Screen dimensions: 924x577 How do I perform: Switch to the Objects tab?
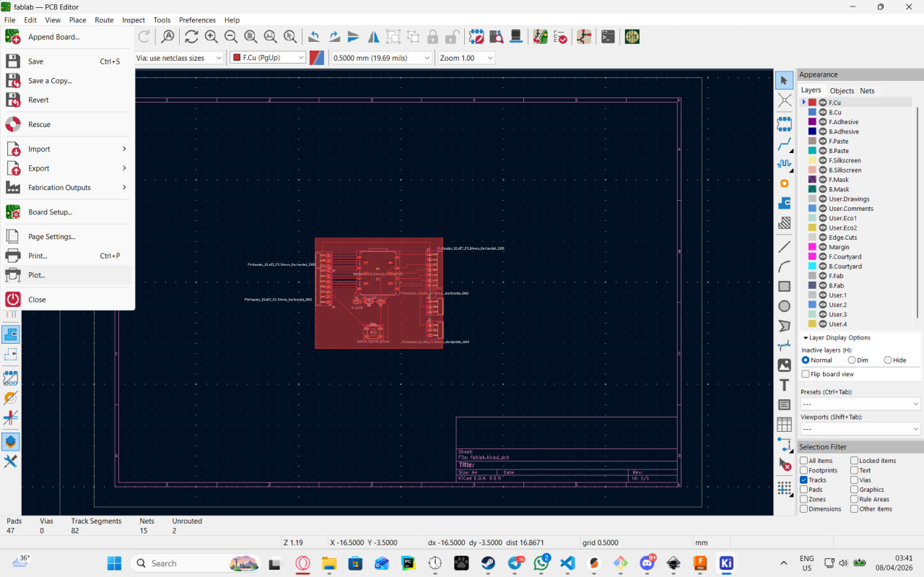coord(841,91)
